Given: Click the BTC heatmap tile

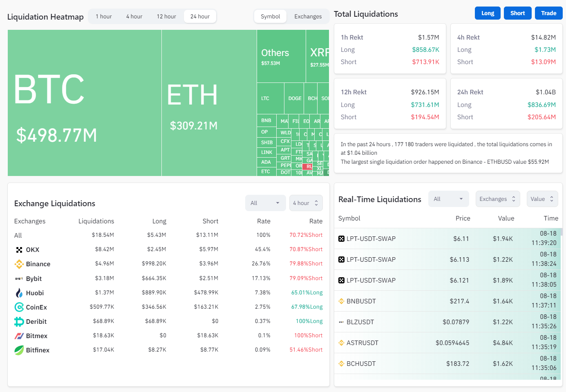Looking at the screenshot, I should click(85, 103).
